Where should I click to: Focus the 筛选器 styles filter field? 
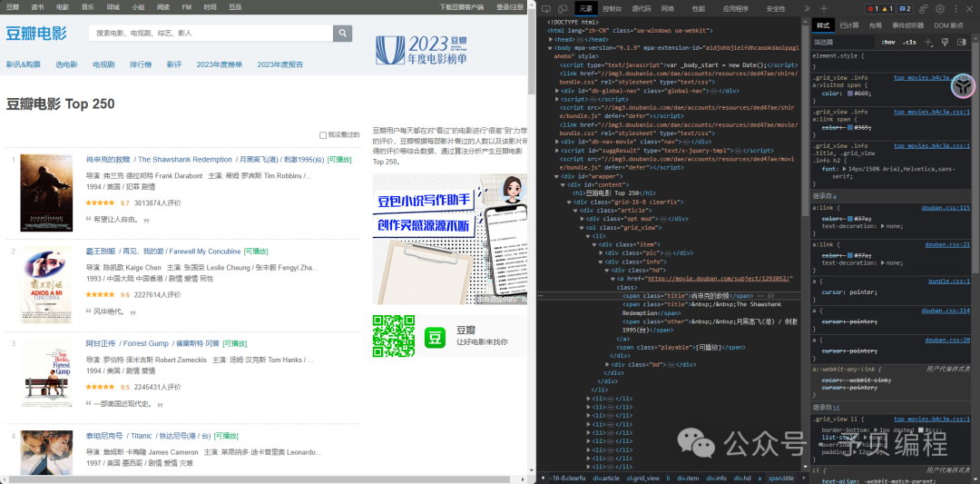(x=842, y=42)
